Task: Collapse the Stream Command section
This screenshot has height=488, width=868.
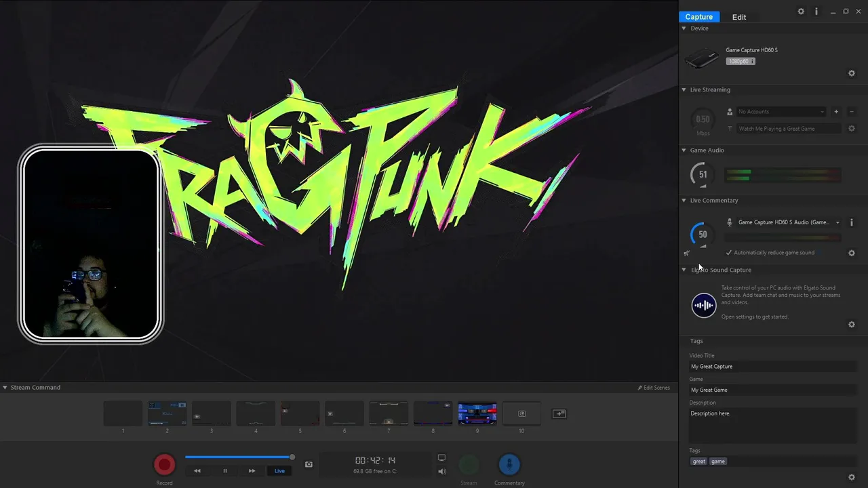Action: [5, 388]
